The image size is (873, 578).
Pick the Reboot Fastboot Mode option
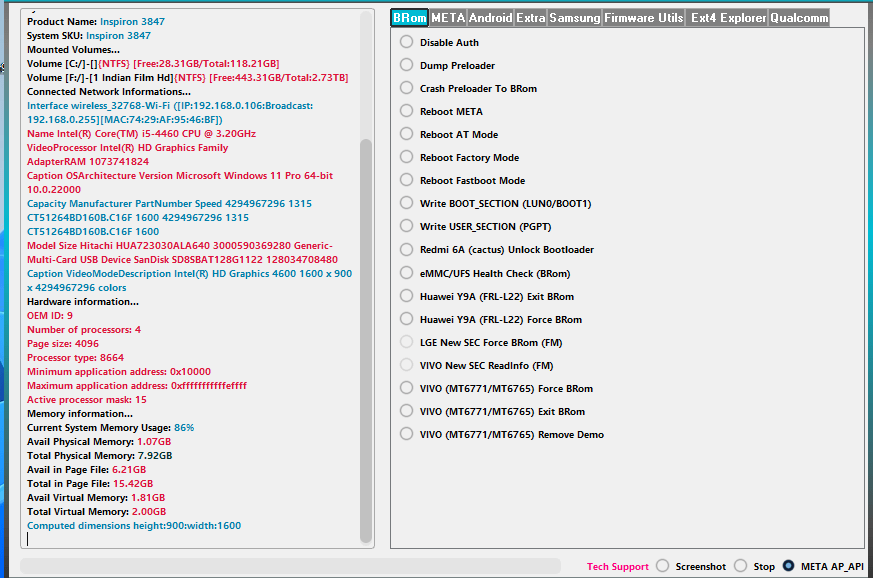click(x=407, y=180)
